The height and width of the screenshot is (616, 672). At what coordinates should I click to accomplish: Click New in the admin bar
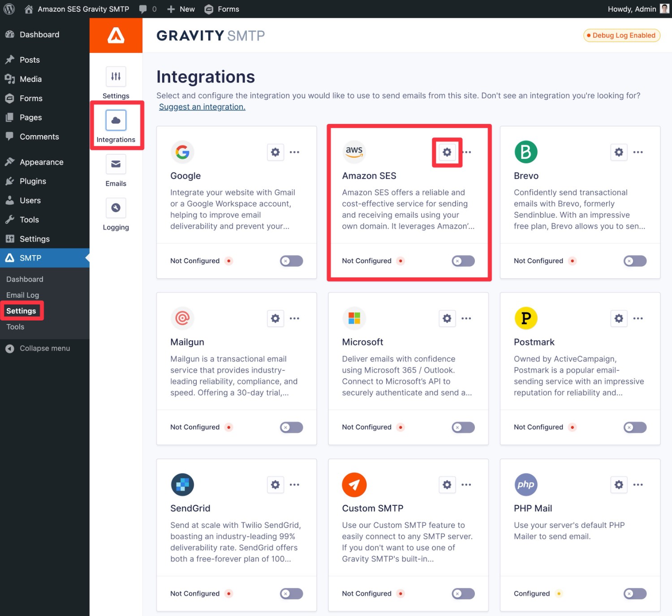[181, 9]
